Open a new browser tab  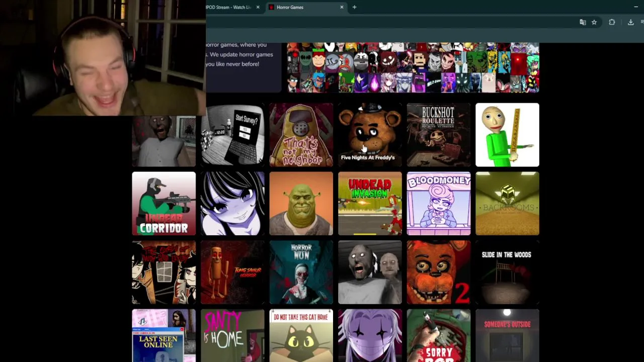pyautogui.click(x=354, y=7)
